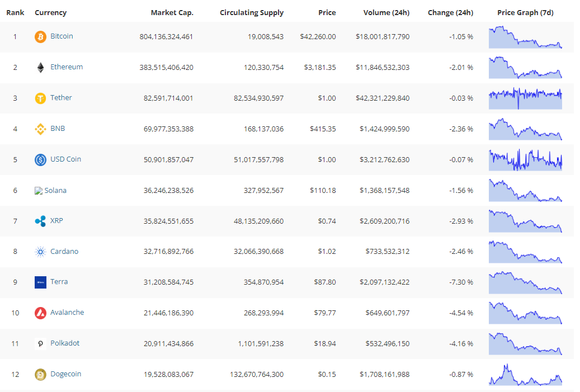View Ethereum 7-day price graph
This screenshot has width=580, height=392.
(x=525, y=68)
